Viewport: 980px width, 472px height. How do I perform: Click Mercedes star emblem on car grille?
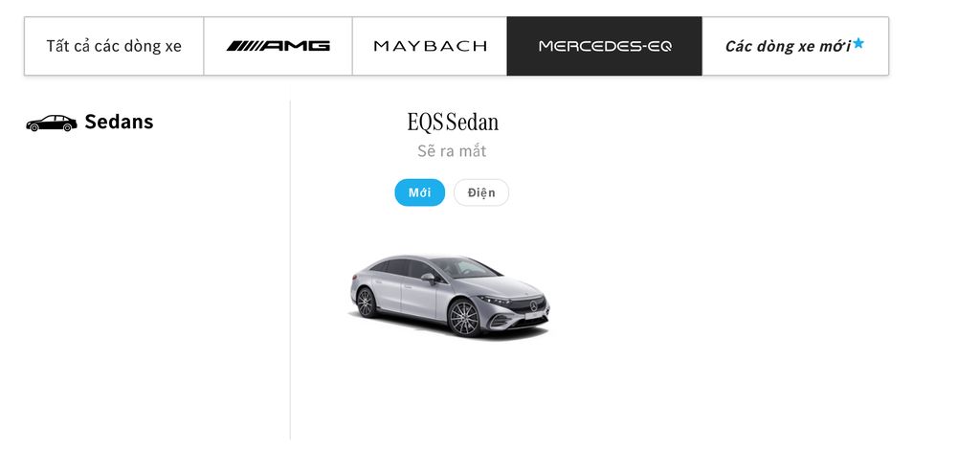[534, 305]
